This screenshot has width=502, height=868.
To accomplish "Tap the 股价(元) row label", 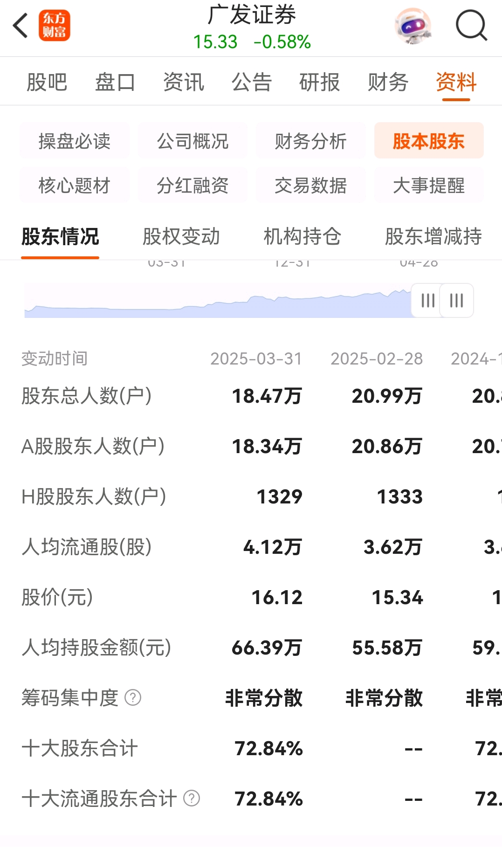I will pos(57,597).
